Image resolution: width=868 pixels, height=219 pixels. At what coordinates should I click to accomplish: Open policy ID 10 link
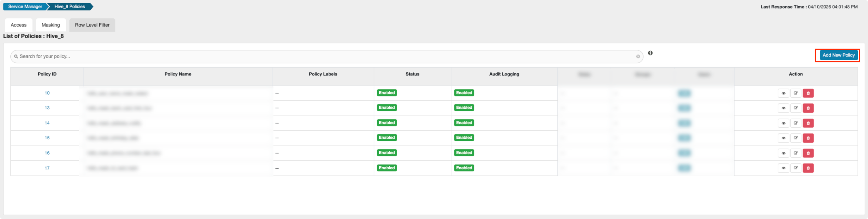pos(47,93)
